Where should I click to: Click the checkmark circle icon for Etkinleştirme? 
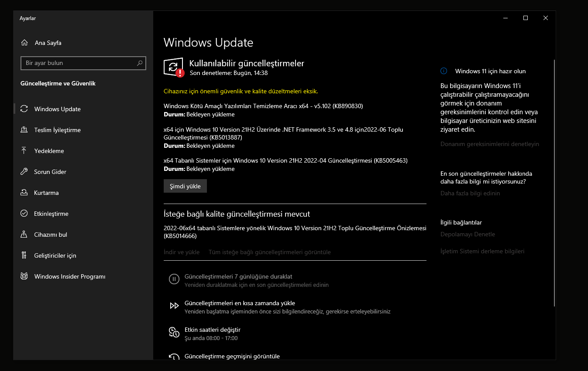click(x=24, y=214)
